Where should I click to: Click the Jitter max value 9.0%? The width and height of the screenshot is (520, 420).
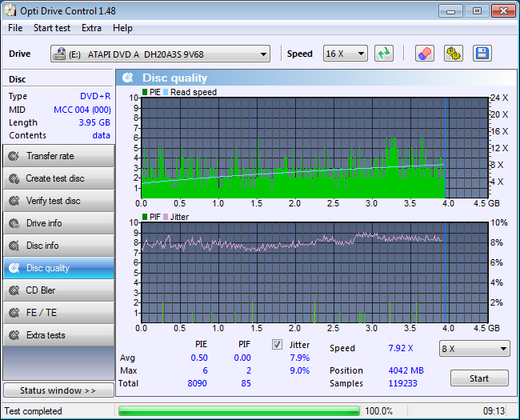(x=300, y=370)
